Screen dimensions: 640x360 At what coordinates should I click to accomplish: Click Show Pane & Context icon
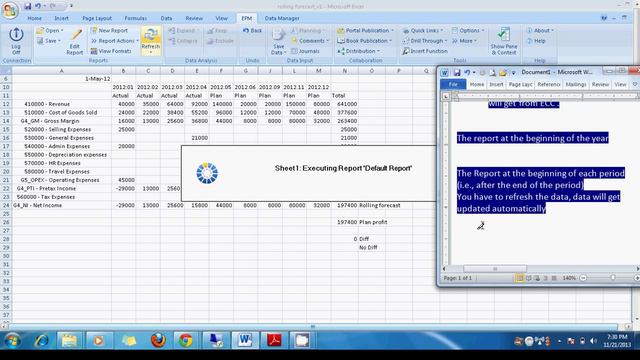[504, 41]
